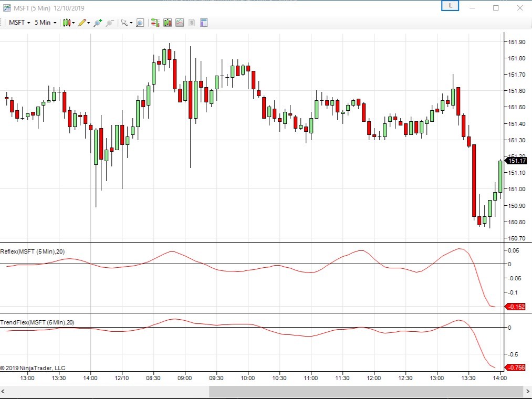The image size is (532, 399).
Task: Click the horizontal scrollbar left arrow
Action: point(3,392)
